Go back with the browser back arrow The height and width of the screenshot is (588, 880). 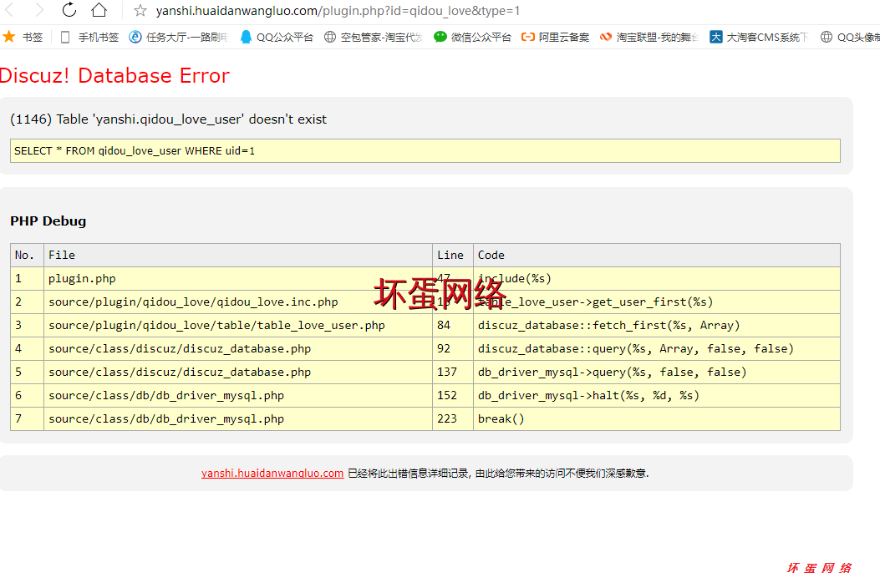[x=9, y=9]
